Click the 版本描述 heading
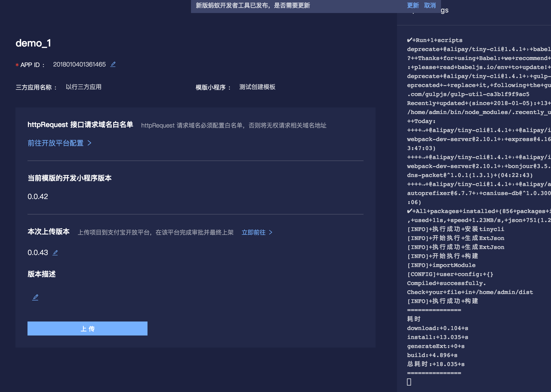 tap(41, 274)
